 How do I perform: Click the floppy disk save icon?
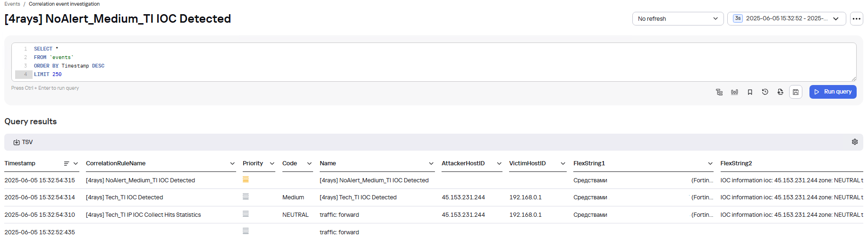click(796, 92)
